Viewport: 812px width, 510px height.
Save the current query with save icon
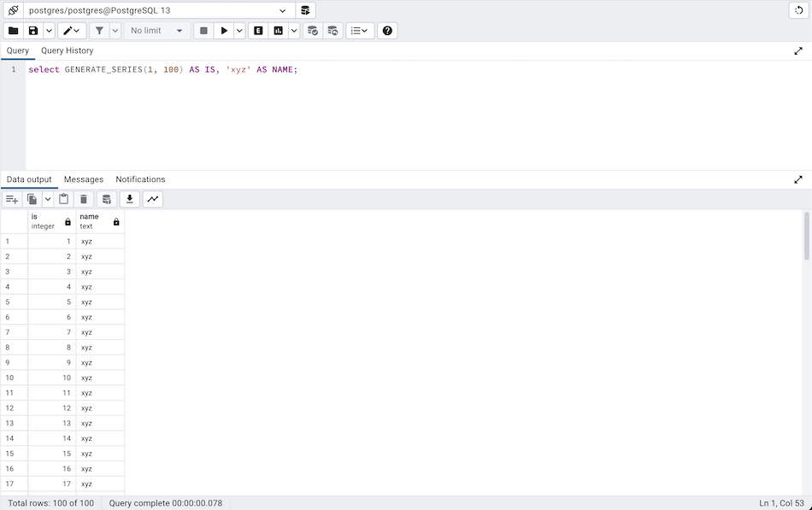[32, 30]
